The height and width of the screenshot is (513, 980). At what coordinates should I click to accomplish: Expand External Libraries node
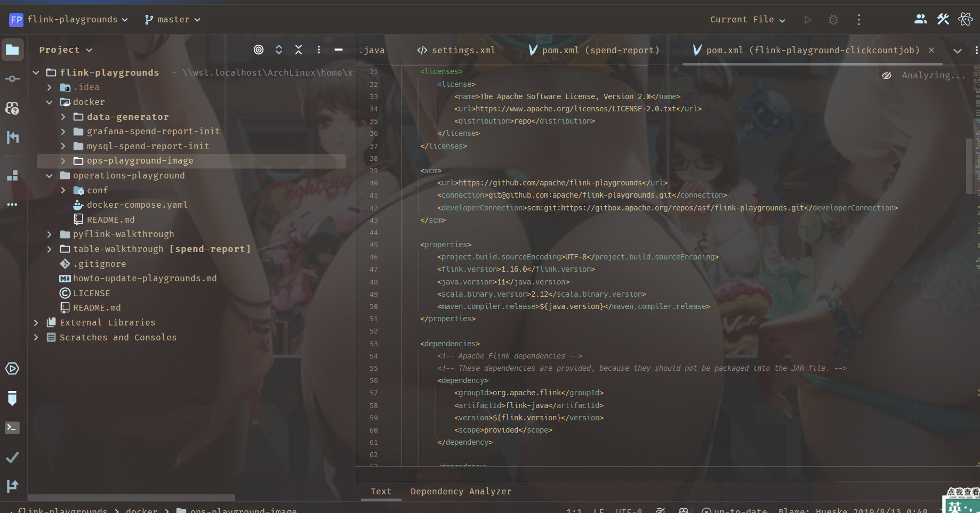[36, 323]
